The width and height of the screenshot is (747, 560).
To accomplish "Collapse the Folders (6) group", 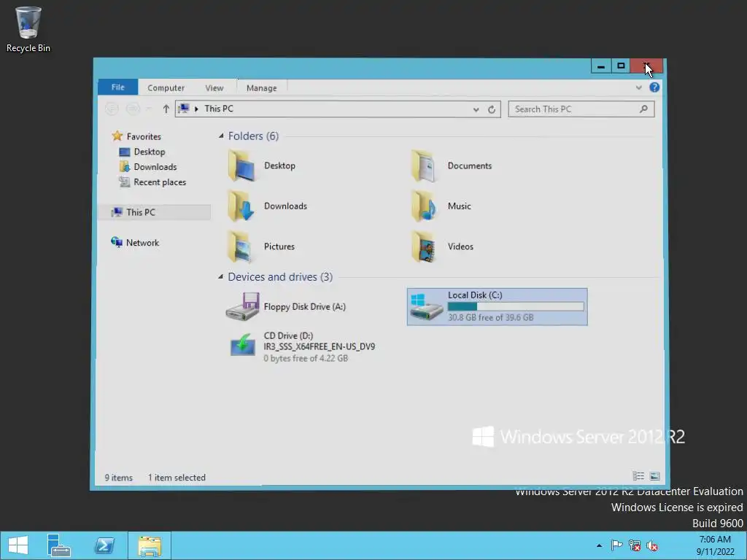I will pyautogui.click(x=221, y=136).
